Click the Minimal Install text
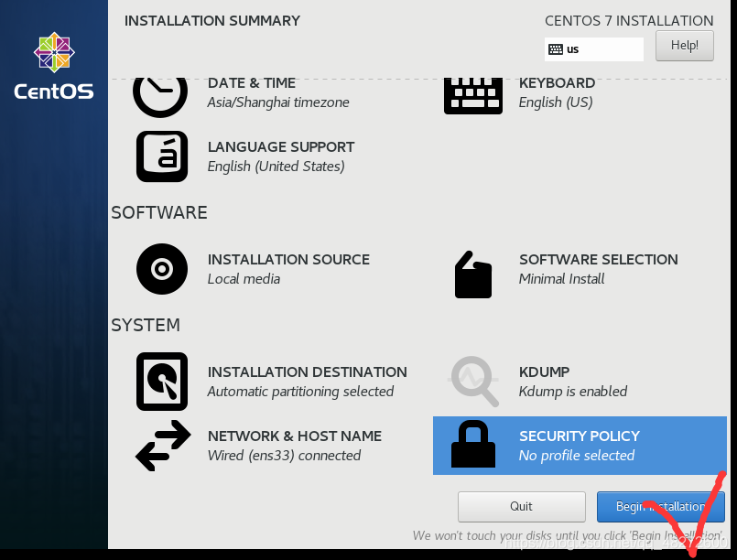 [562, 279]
